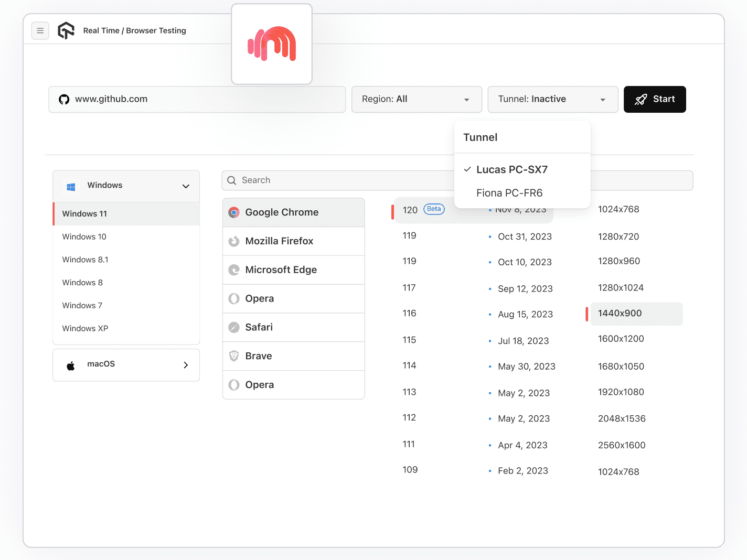Click the Microsoft Edge browser icon

[x=234, y=270]
